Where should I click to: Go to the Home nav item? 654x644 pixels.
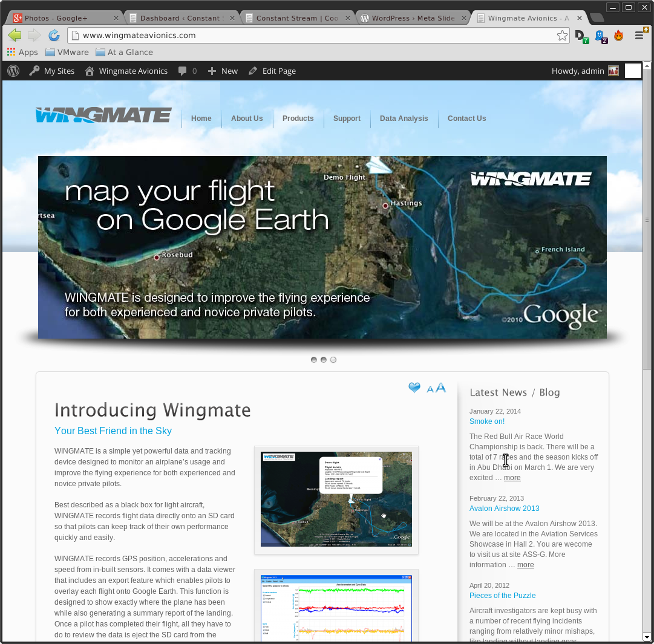click(x=201, y=119)
